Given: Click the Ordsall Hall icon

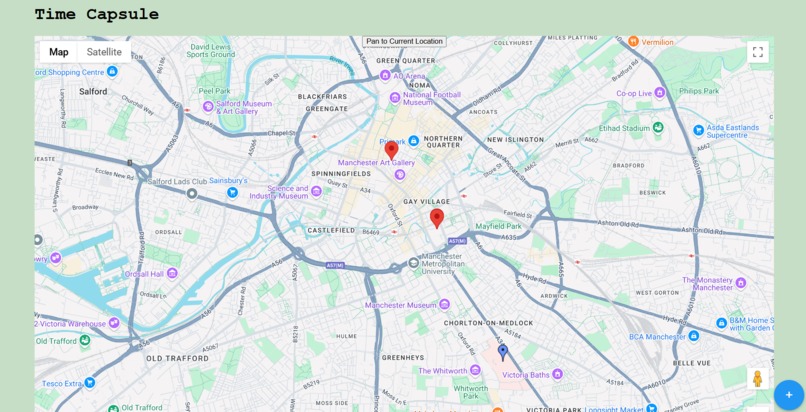Looking at the screenshot, I should pyautogui.click(x=172, y=273).
